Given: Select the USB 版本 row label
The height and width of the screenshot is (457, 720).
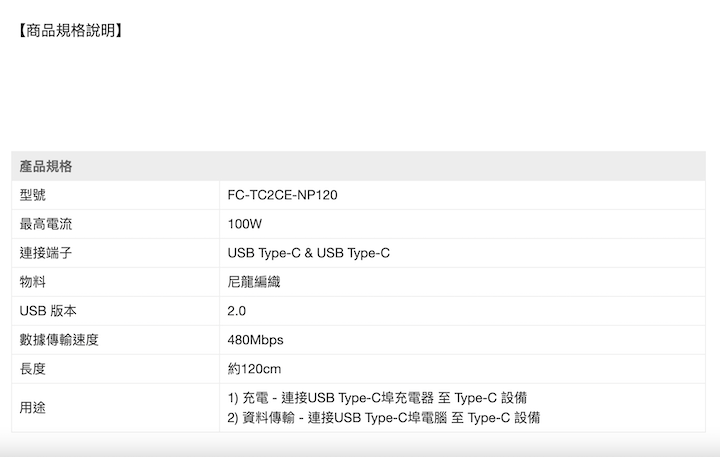Looking at the screenshot, I should (x=48, y=311).
